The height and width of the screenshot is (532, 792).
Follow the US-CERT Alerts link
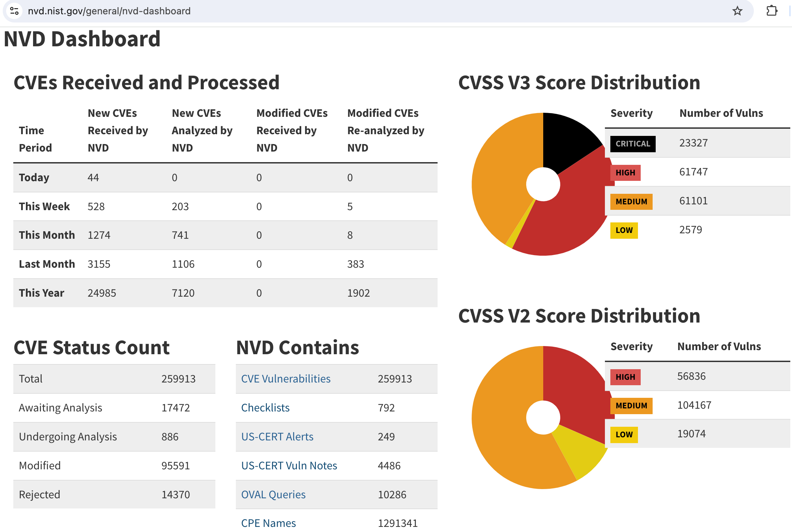coord(277,437)
